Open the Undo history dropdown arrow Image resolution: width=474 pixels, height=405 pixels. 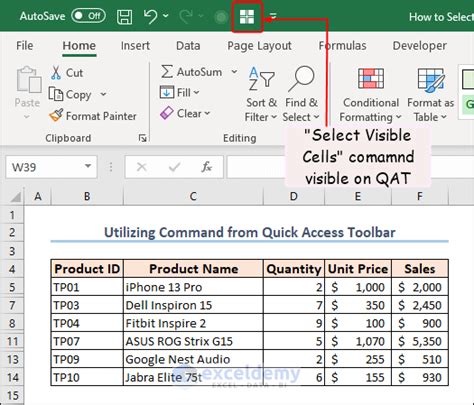(x=166, y=15)
